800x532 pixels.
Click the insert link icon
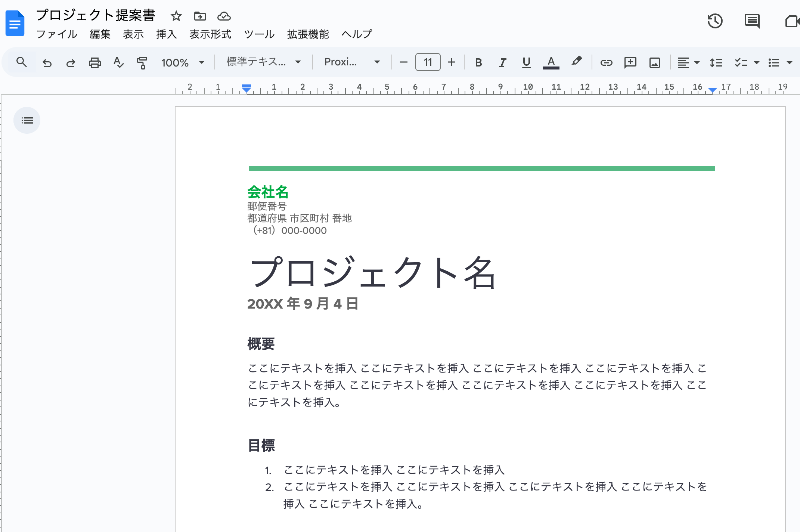coord(606,62)
